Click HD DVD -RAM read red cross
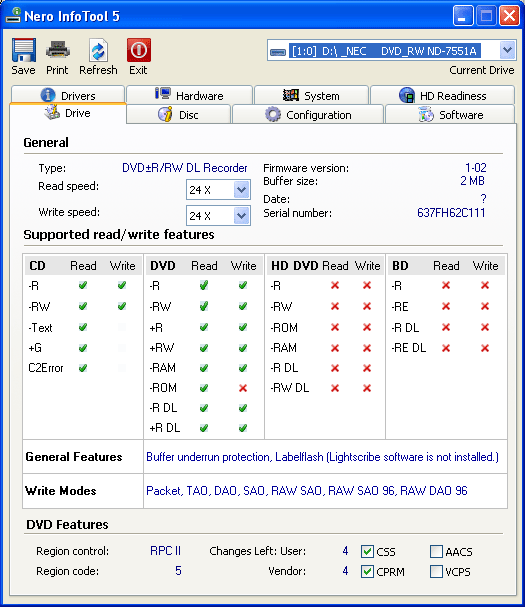525x607 pixels. 335,348
